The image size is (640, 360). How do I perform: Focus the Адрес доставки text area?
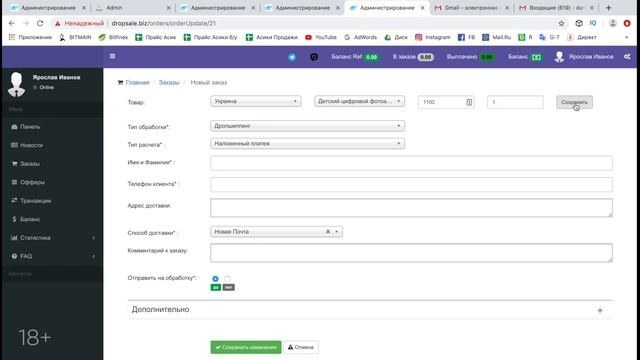coord(411,208)
